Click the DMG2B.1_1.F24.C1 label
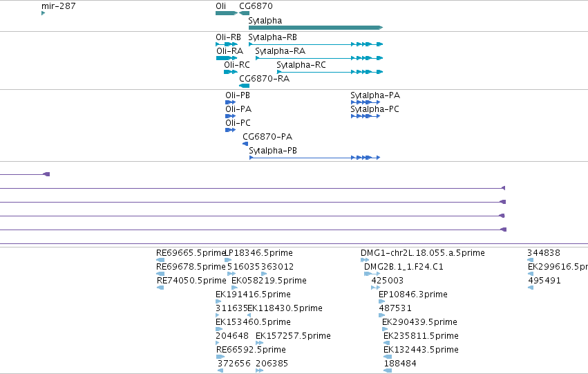Viewport: 588px width, 374px height. click(x=404, y=267)
